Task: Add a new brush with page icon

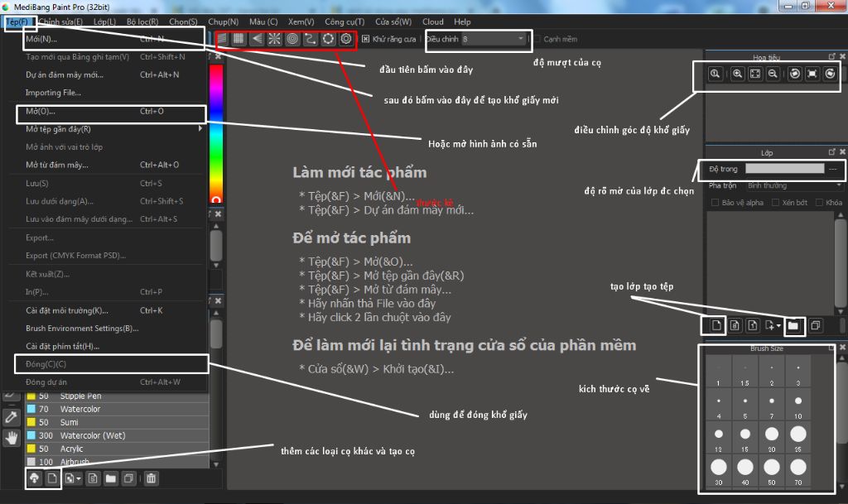Action: point(52,478)
